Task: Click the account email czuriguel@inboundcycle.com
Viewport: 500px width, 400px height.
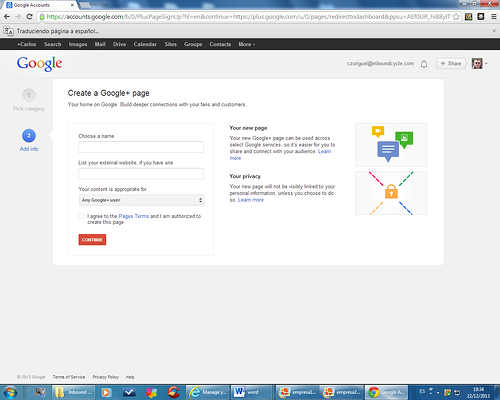Action: (x=380, y=63)
